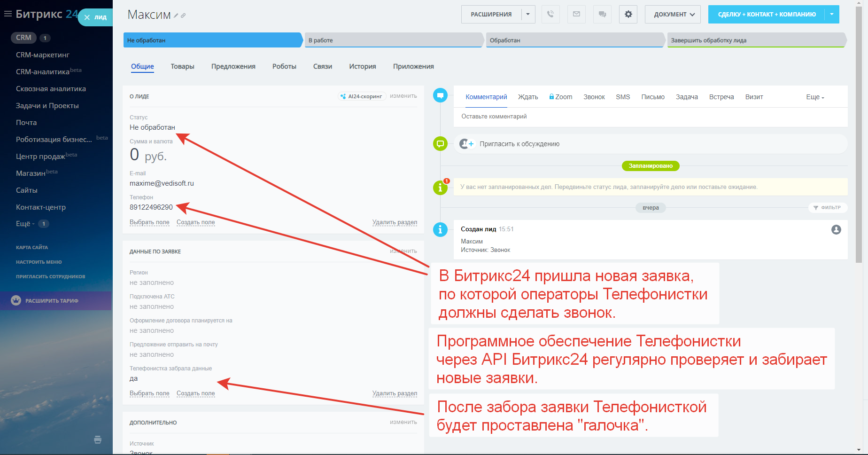The height and width of the screenshot is (455, 868).
Task: Click изменить in the ДОПОЛНИТЕЛЬНО section
Action: point(403,422)
